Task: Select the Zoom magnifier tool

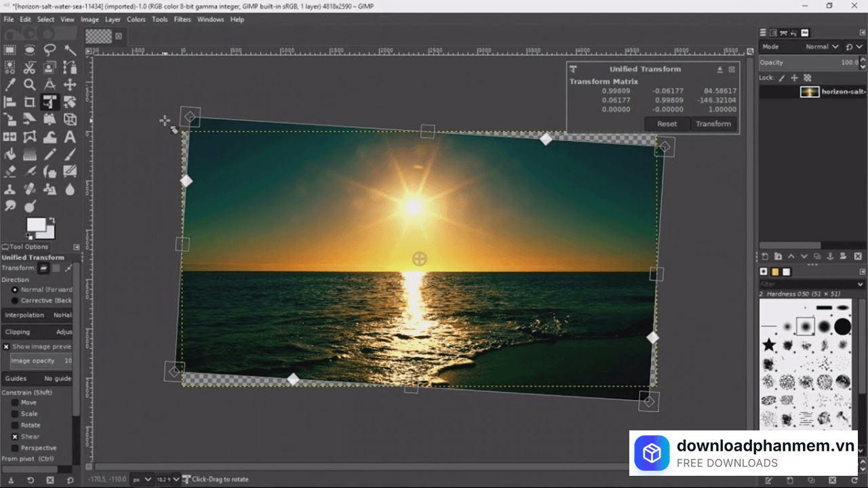Action: (30, 85)
